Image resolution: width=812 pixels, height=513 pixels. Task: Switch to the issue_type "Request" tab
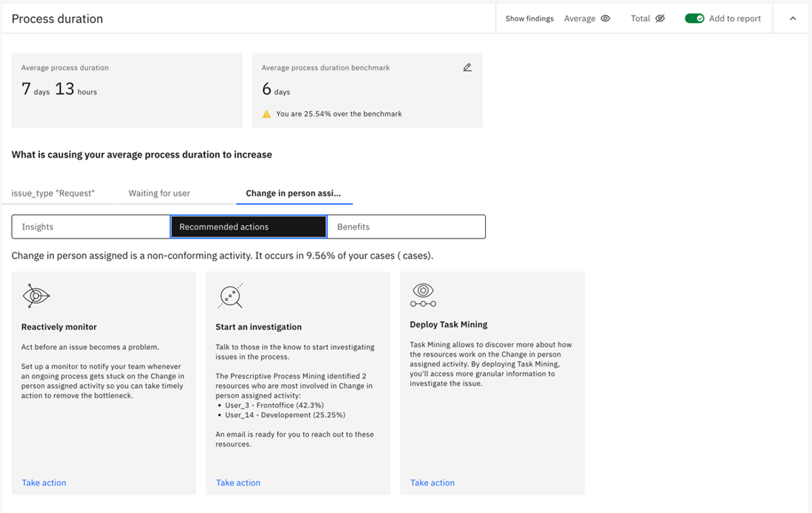click(x=52, y=193)
